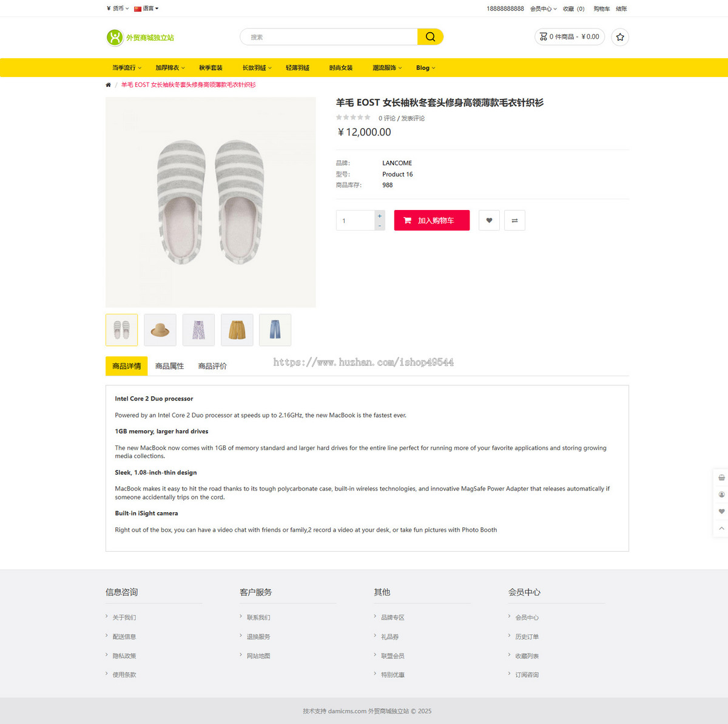Switch to 商品评价 tab

point(212,366)
